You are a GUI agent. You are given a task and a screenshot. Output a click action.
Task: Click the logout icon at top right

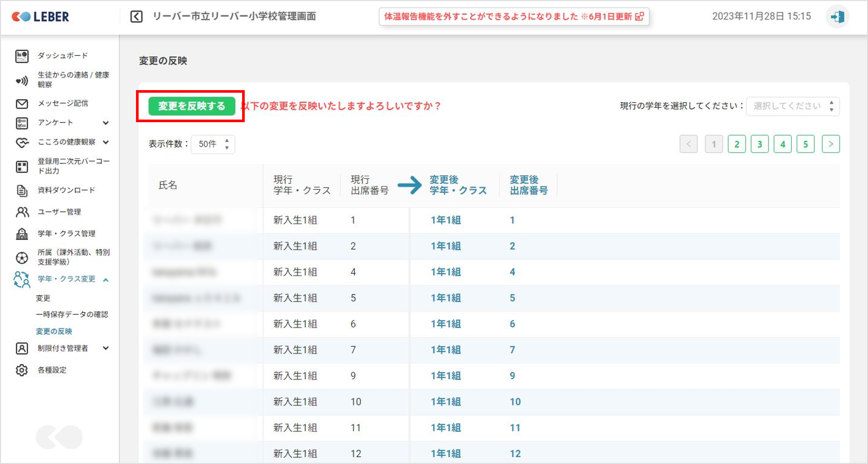[837, 17]
